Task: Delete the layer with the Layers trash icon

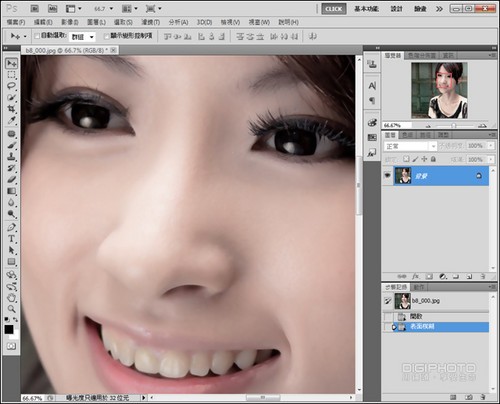Action: 483,276
